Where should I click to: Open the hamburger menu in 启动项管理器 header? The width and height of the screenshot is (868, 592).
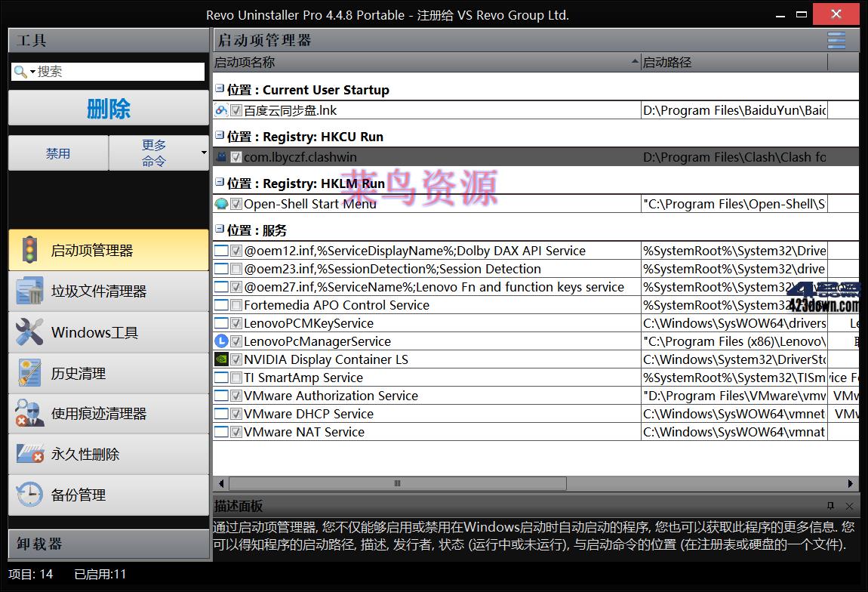click(836, 40)
